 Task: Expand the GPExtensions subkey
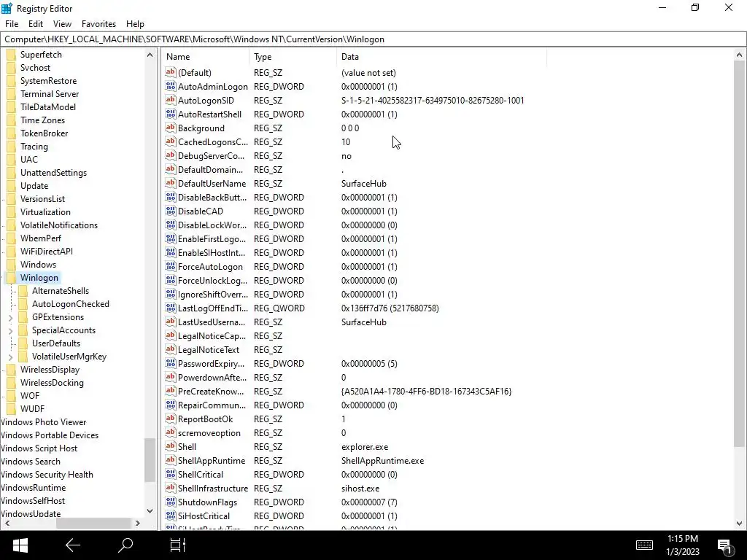pyautogui.click(x=10, y=317)
